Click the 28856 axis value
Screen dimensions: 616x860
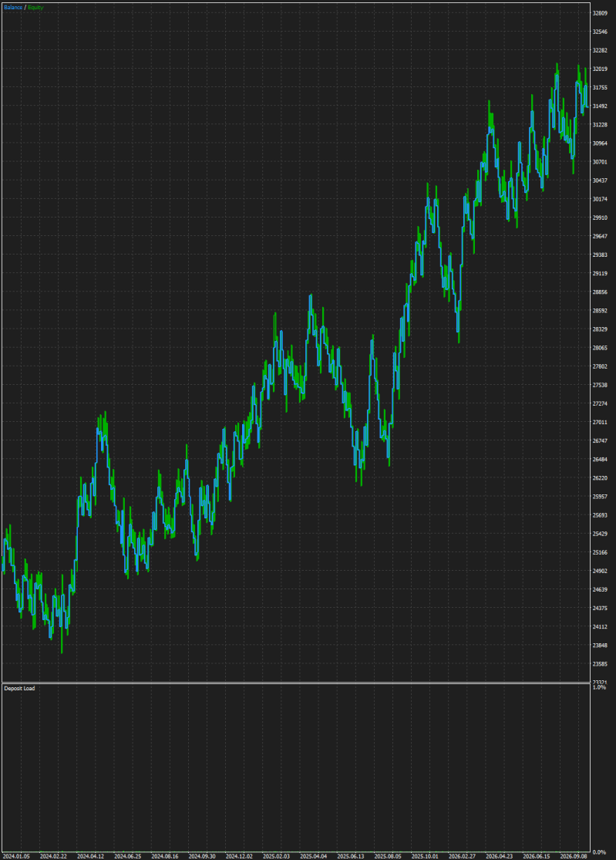click(x=600, y=292)
